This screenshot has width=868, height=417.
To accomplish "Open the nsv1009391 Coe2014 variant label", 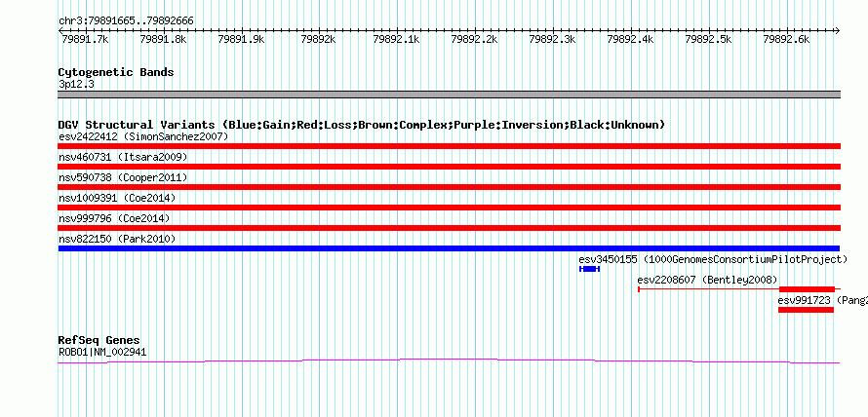I will 117,198.
